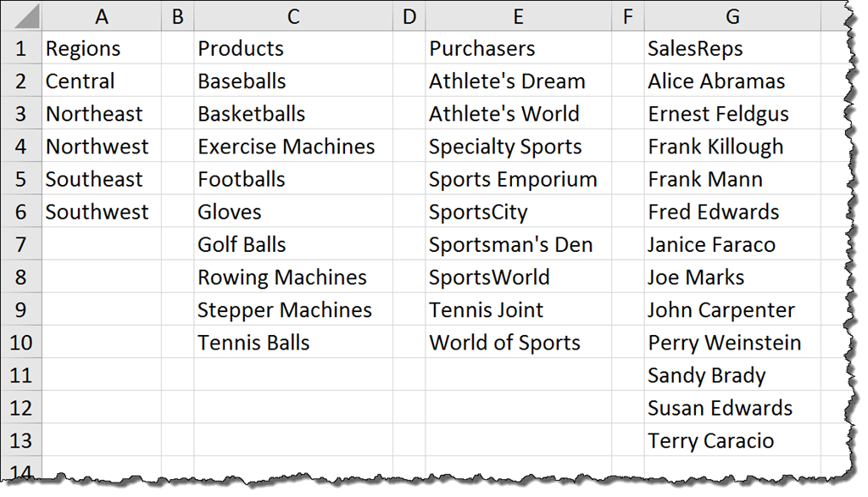Select column C header

(293, 16)
